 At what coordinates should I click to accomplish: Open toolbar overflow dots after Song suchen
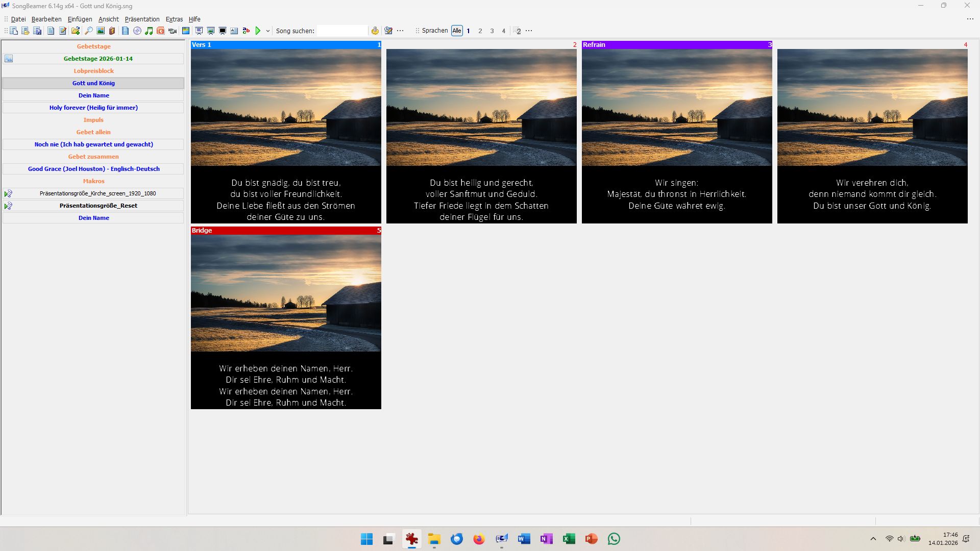[400, 31]
